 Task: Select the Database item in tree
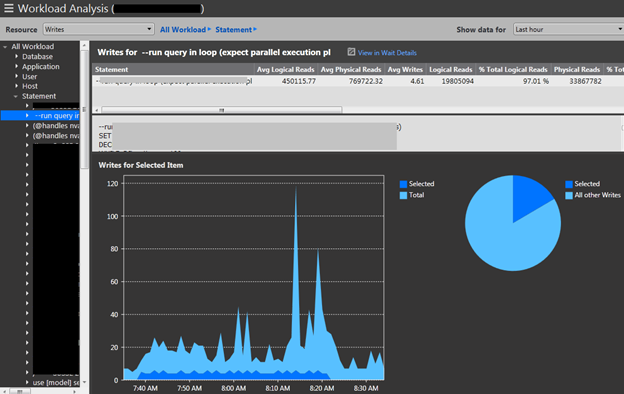pos(37,57)
